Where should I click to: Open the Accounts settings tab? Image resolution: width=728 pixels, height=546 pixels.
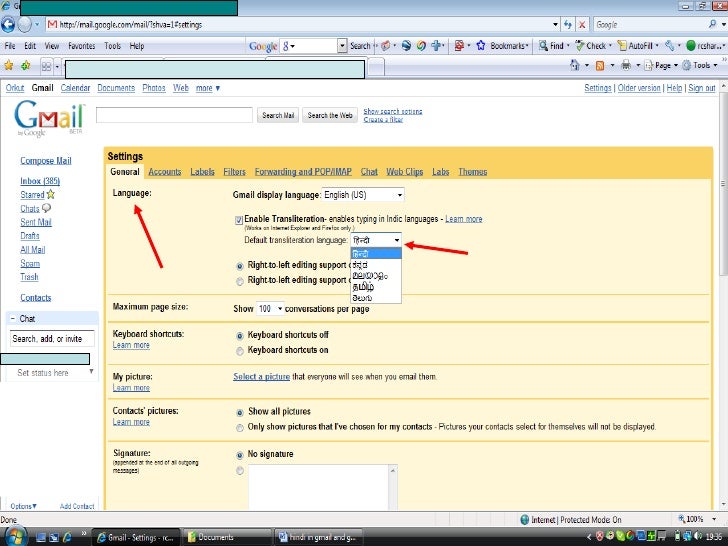point(165,172)
